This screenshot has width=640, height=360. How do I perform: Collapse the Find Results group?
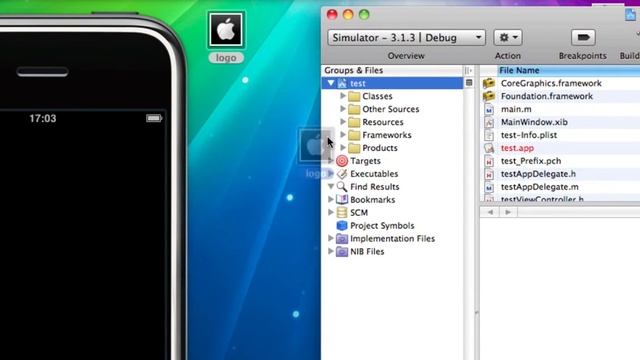click(x=331, y=187)
